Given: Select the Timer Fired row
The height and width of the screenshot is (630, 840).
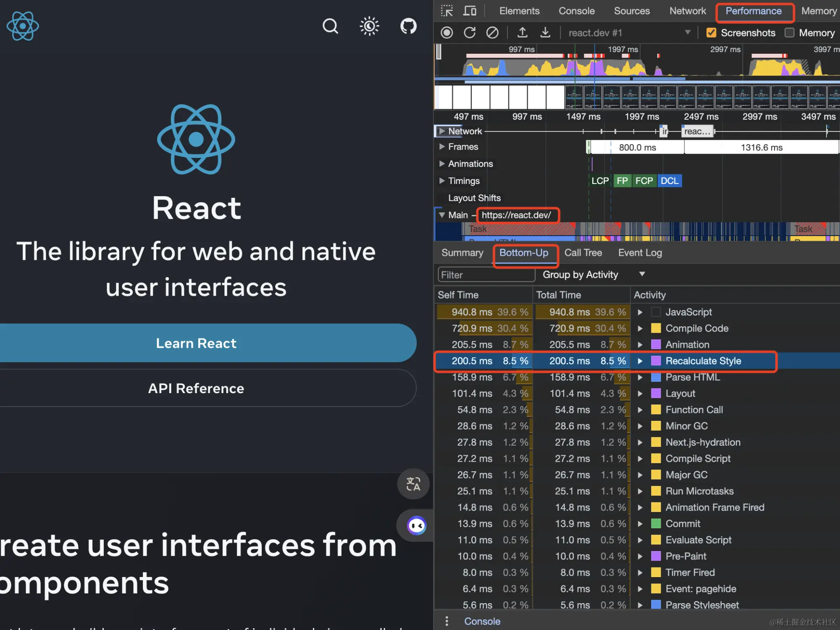Looking at the screenshot, I should (637, 572).
